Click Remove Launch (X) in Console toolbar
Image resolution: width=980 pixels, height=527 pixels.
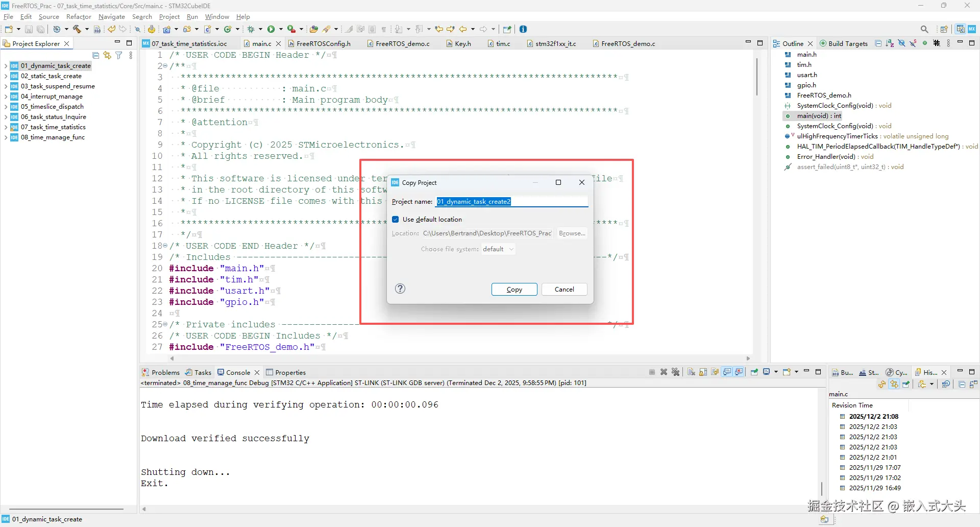(664, 372)
